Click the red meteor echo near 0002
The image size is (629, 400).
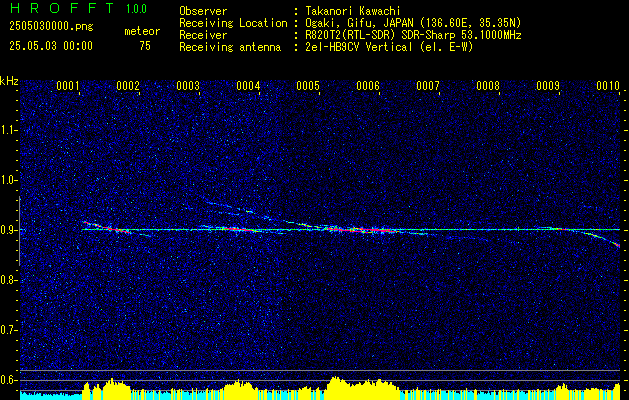pos(118,230)
